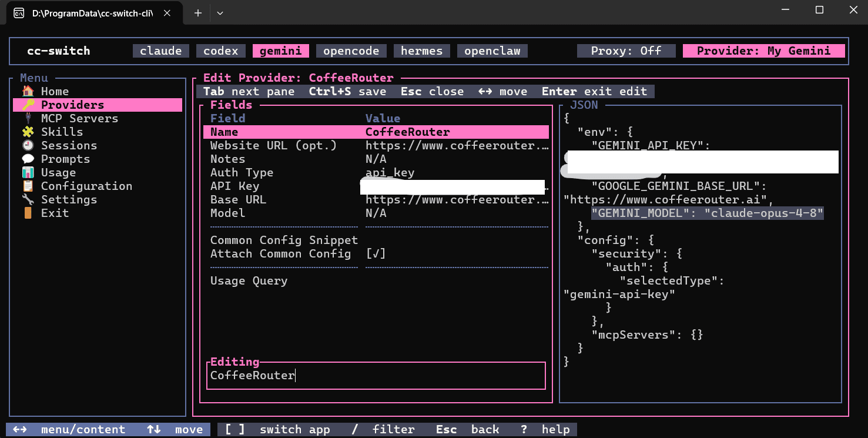Click the switch app hint in footer
868x438 pixels.
[277, 430]
